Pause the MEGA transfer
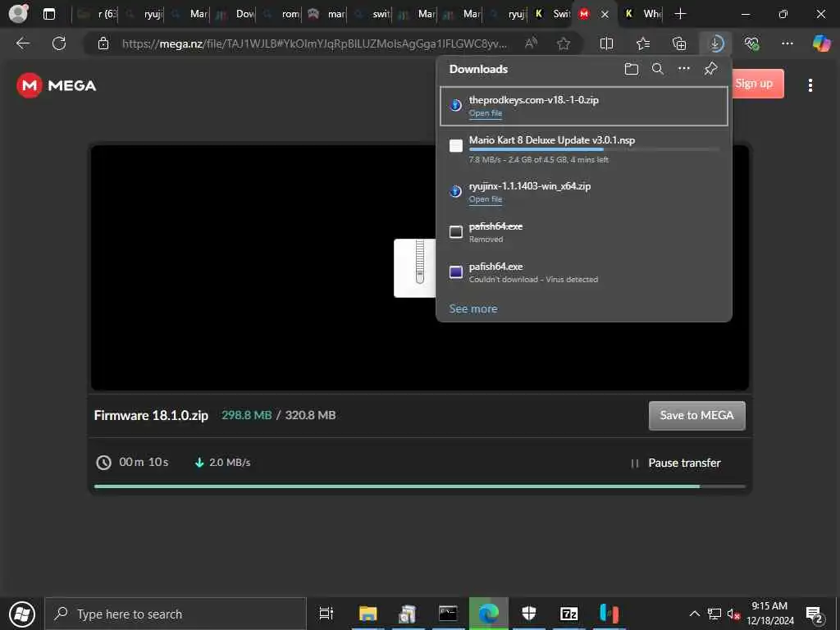This screenshot has height=630, width=840. point(676,463)
